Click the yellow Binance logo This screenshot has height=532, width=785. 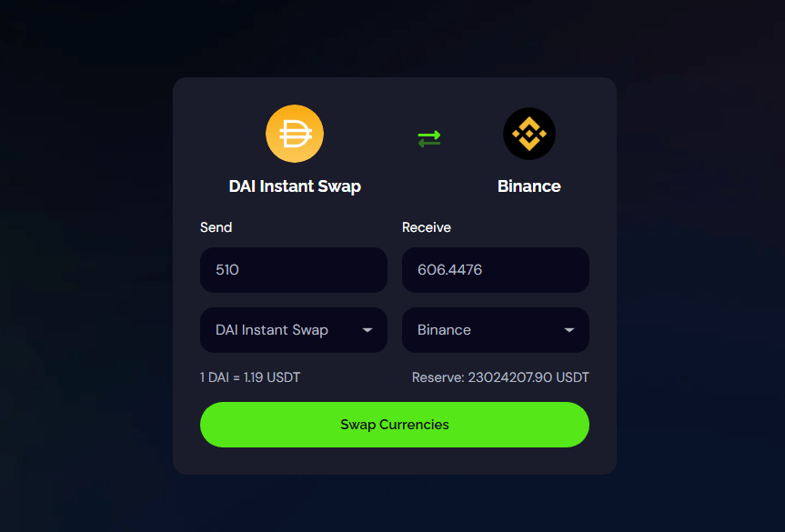(528, 135)
